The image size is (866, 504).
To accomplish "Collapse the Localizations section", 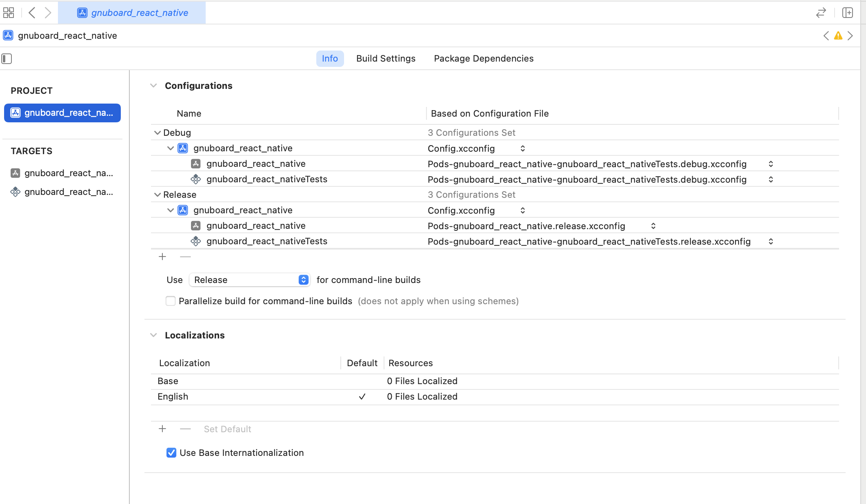I will 153,335.
